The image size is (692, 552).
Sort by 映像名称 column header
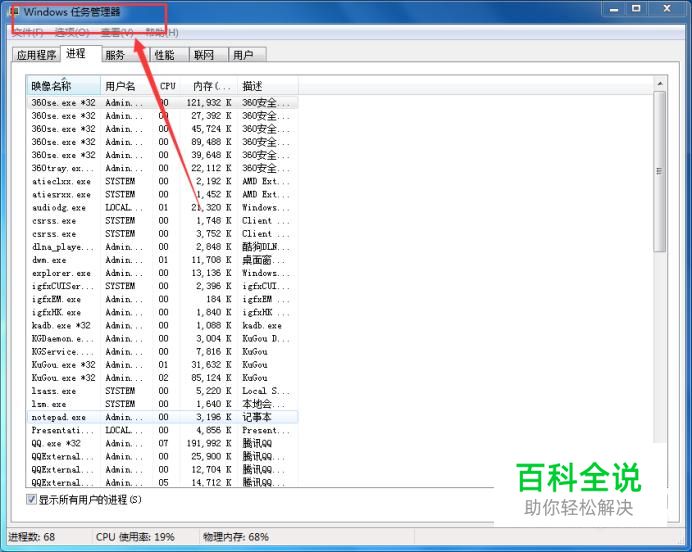click(64, 86)
